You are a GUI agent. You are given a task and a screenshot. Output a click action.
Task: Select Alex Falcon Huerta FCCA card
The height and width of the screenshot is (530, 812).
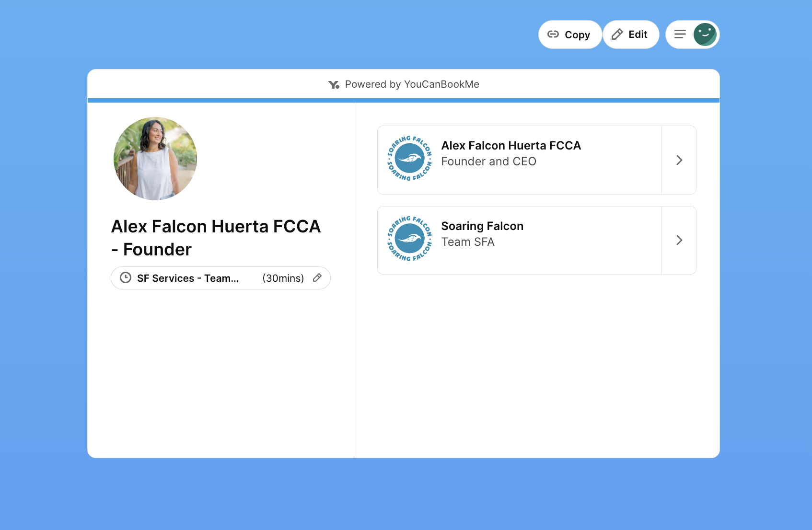pyautogui.click(x=536, y=160)
